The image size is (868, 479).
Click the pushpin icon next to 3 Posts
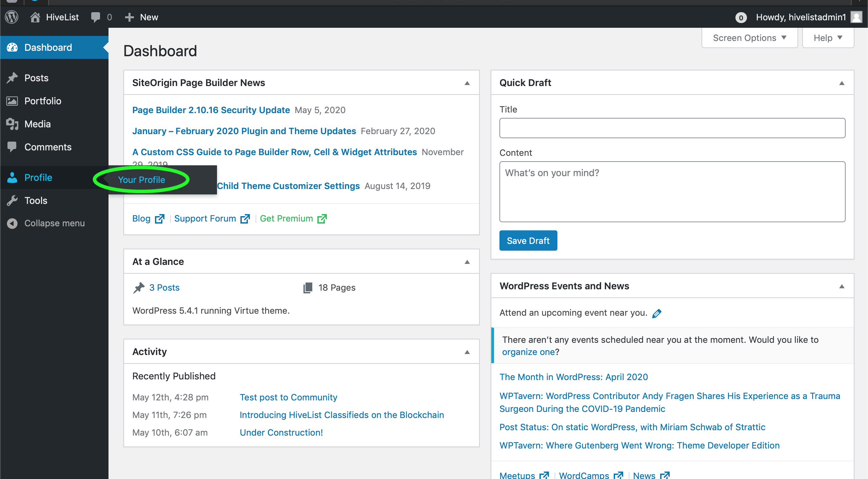point(139,288)
